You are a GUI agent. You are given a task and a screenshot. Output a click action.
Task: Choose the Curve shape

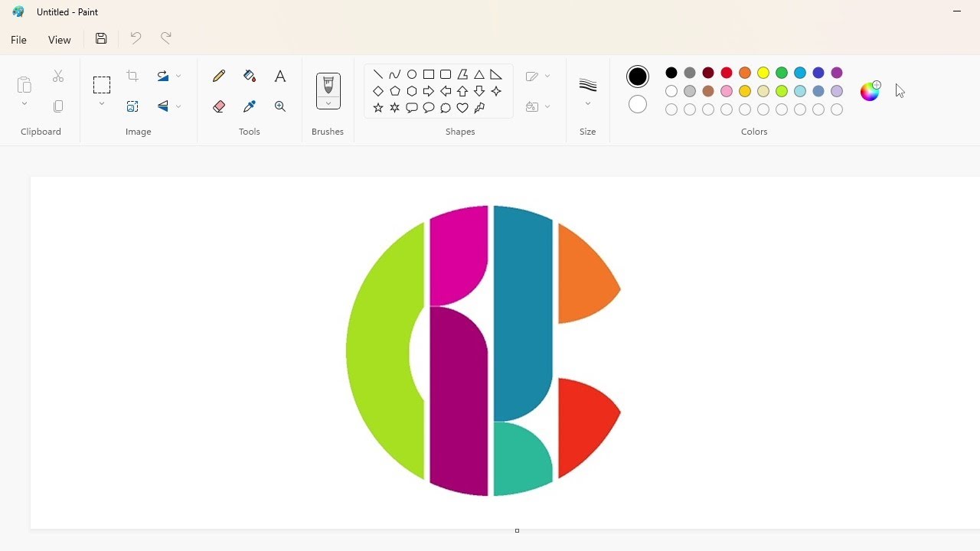click(395, 74)
